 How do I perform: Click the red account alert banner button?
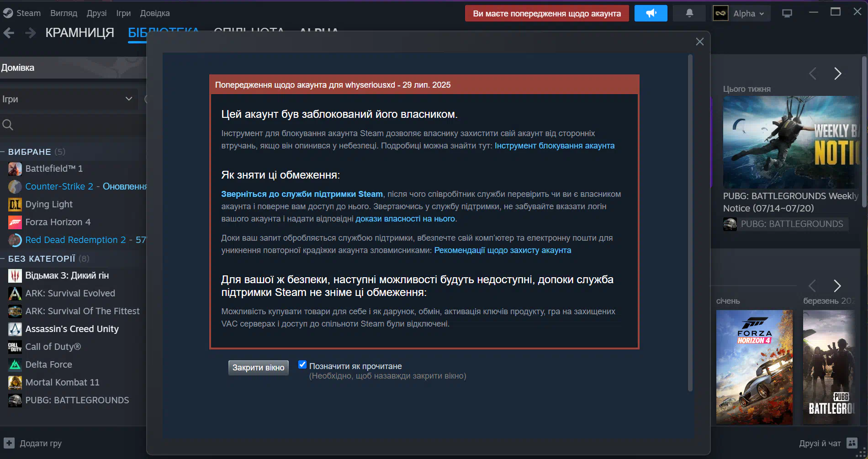tap(547, 13)
